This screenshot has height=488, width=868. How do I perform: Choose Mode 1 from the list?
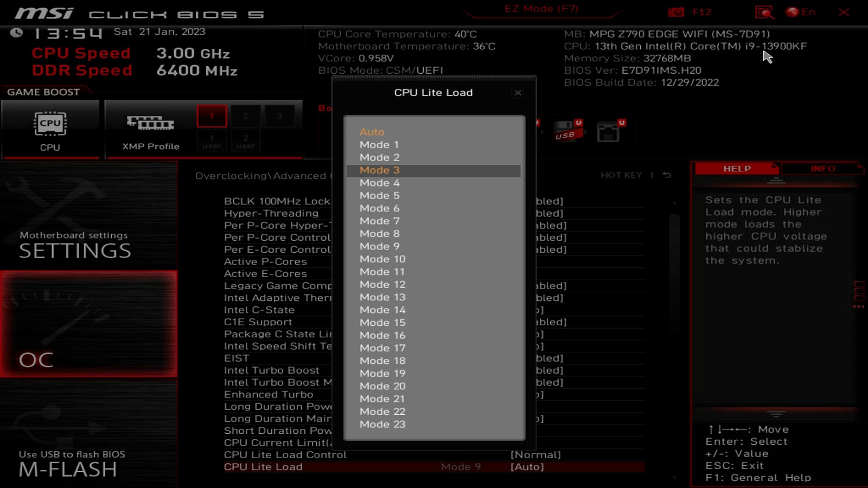(379, 145)
